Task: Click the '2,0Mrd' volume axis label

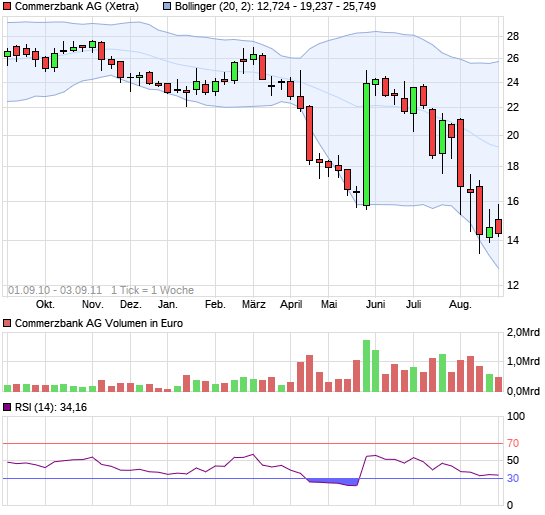Action: pyautogui.click(x=523, y=333)
